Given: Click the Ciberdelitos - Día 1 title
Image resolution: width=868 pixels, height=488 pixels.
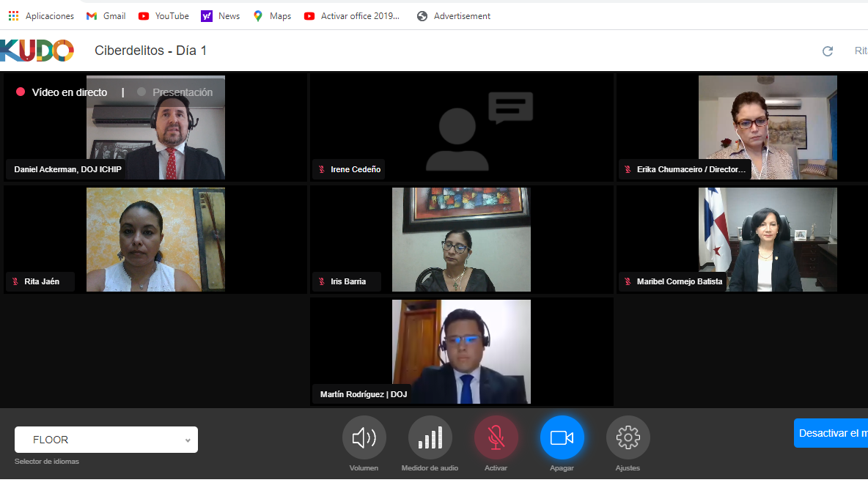Looking at the screenshot, I should coord(150,51).
